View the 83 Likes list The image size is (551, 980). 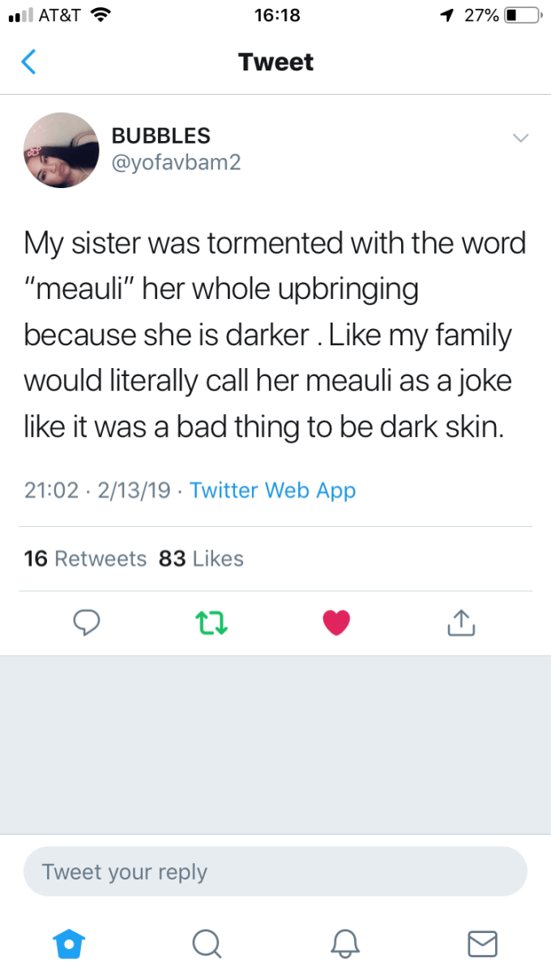pos(201,558)
